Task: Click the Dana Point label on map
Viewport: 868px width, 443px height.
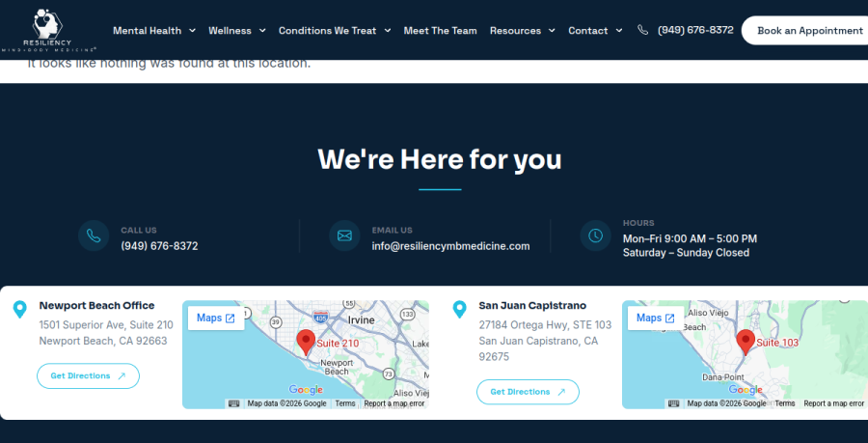Action: tap(723, 377)
